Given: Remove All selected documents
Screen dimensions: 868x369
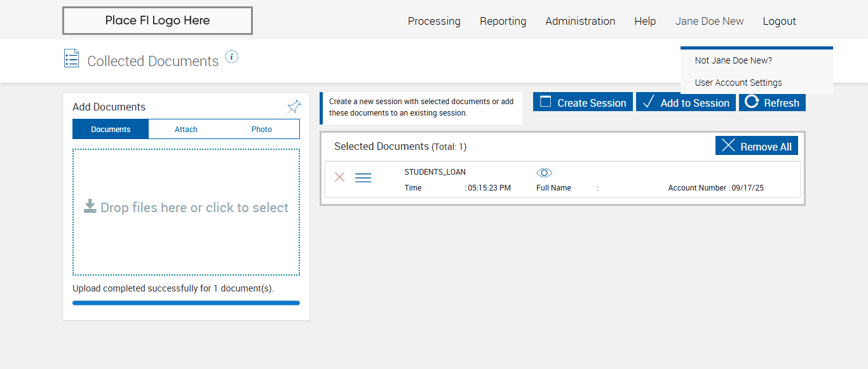Looking at the screenshot, I should tap(757, 145).
